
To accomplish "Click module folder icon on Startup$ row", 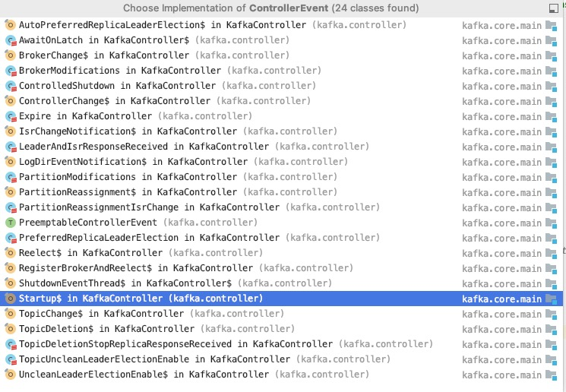I will pyautogui.click(x=552, y=299).
